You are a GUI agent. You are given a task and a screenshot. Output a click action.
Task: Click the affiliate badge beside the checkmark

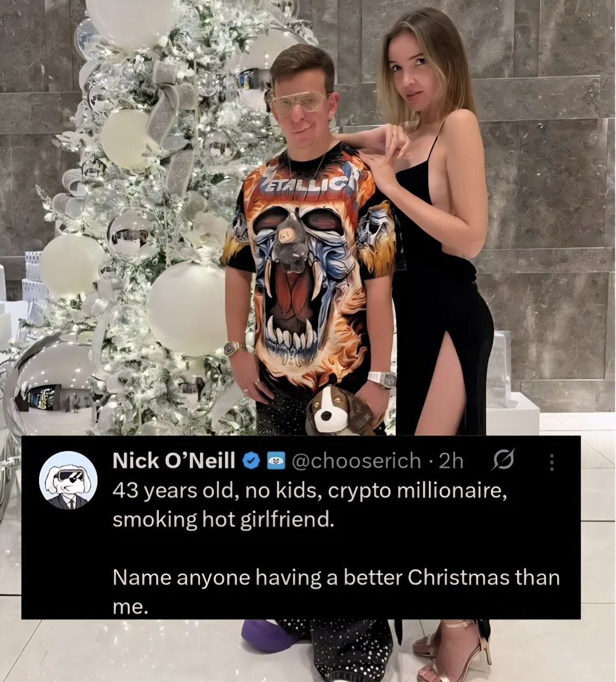(x=275, y=461)
